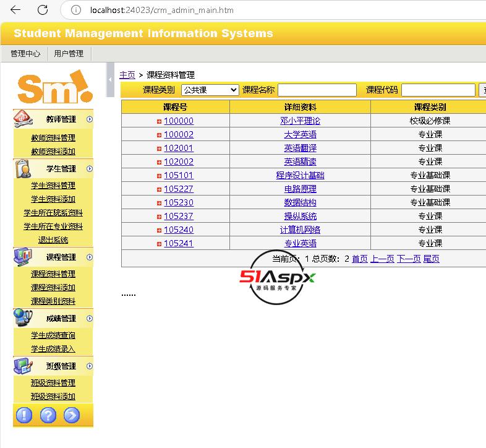
Task: Reload the page with the refresh icon
Action: [x=43, y=10]
